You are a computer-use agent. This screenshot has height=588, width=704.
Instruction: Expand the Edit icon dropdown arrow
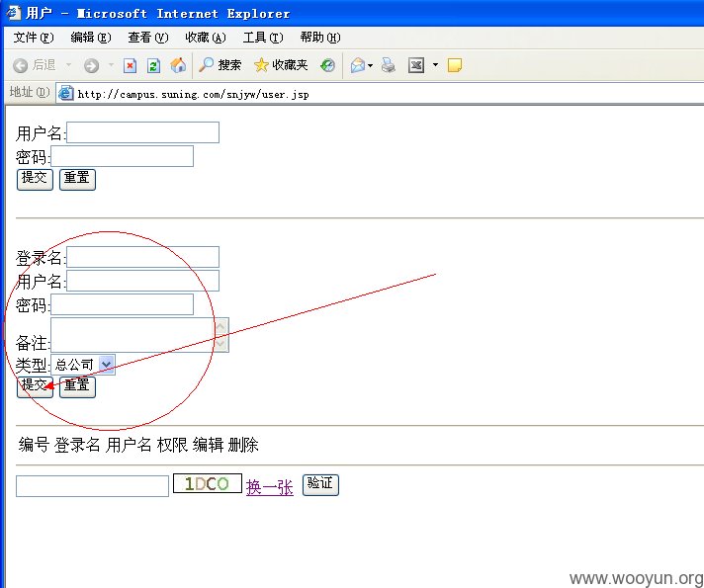pyautogui.click(x=435, y=65)
